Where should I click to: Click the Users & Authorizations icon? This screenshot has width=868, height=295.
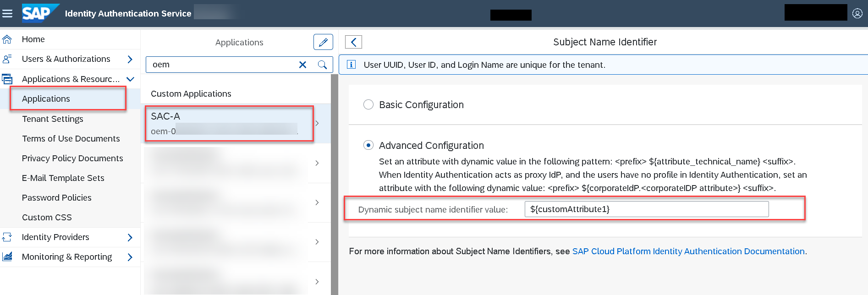7,59
